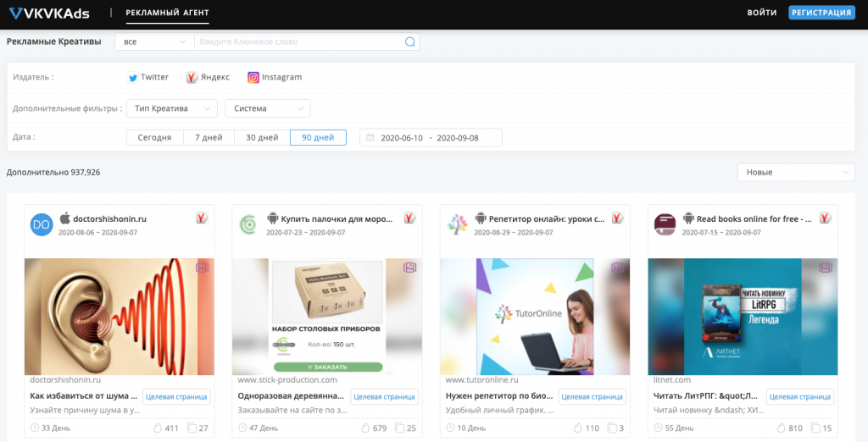Open the Новые sort dropdown

796,172
